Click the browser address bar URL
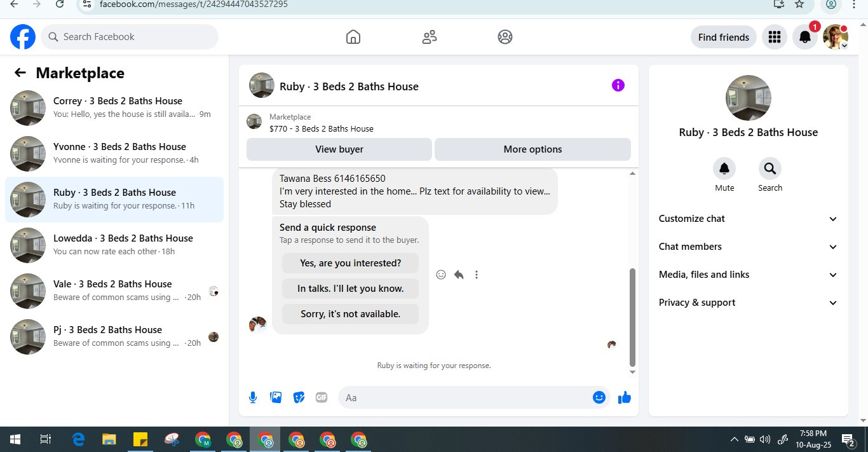 pyautogui.click(x=194, y=4)
